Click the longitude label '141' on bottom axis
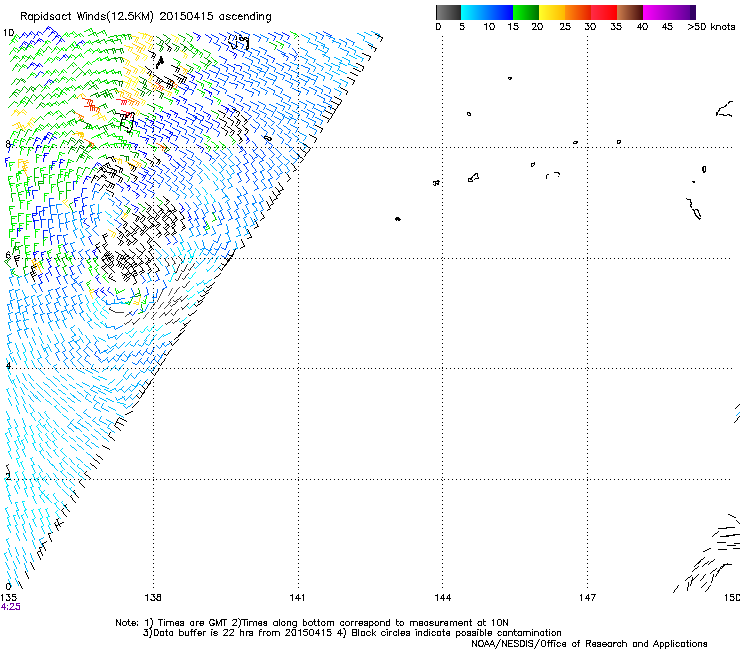 [297, 598]
